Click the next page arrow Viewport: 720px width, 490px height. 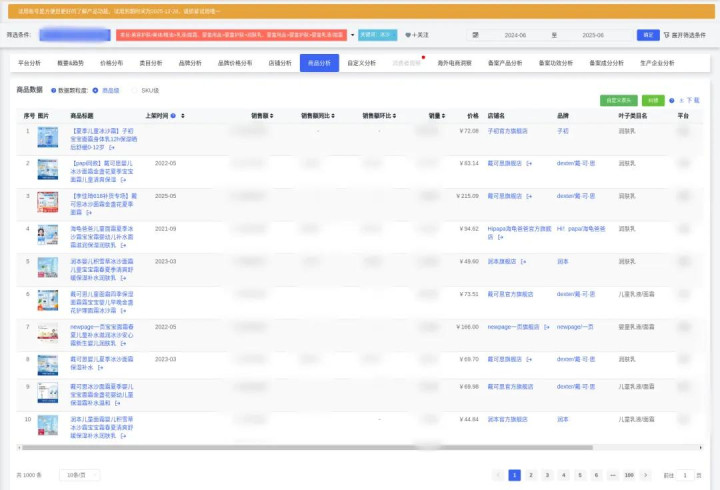click(646, 475)
